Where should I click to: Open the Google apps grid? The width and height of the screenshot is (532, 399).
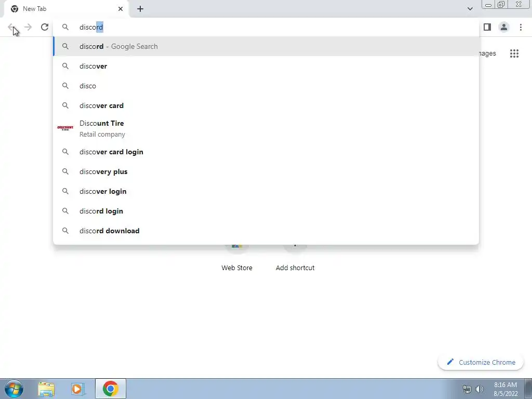pos(514,54)
